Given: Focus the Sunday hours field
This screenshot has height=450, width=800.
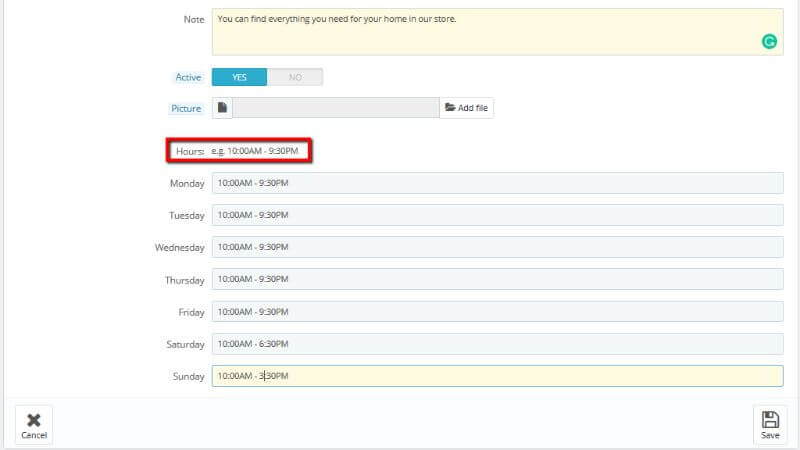Looking at the screenshot, I should [x=497, y=376].
